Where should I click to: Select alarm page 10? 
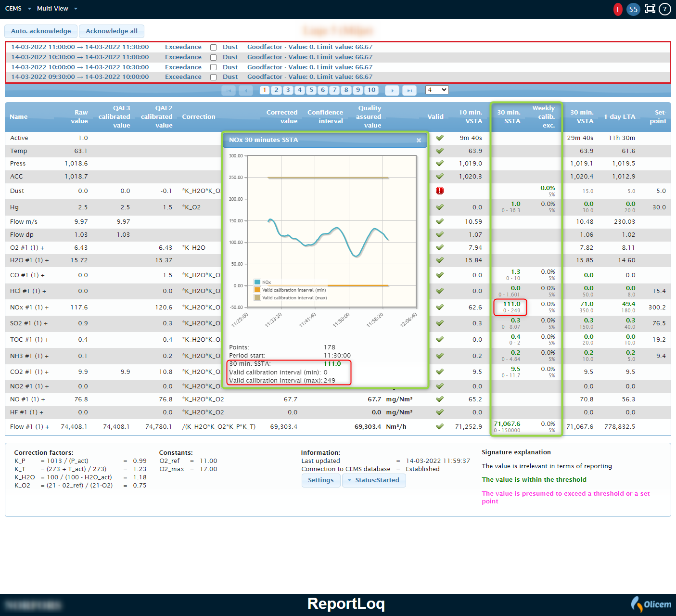(x=371, y=90)
